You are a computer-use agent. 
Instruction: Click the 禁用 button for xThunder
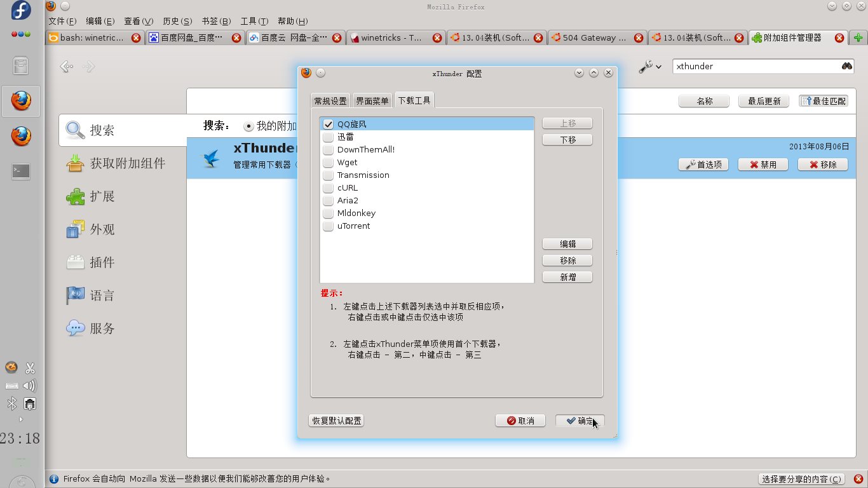[x=763, y=165]
